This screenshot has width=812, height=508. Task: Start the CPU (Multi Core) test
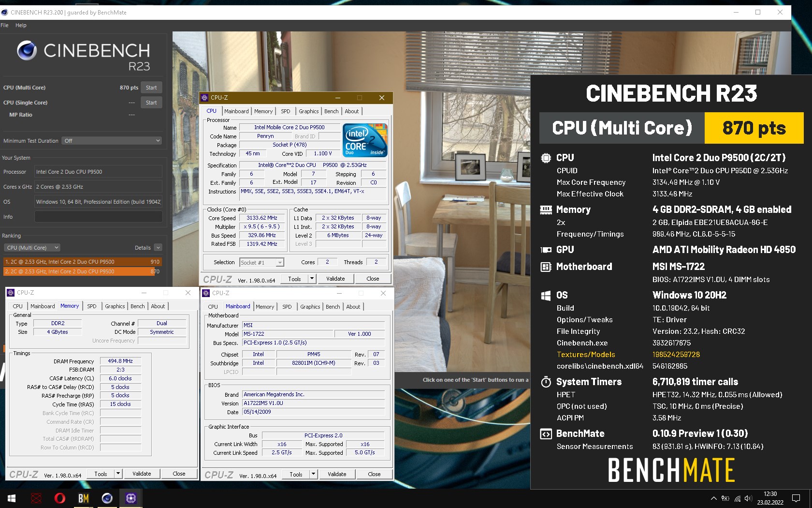151,88
